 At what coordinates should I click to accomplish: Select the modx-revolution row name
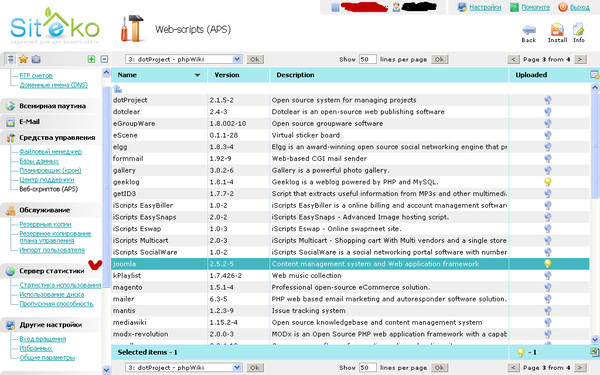point(140,334)
